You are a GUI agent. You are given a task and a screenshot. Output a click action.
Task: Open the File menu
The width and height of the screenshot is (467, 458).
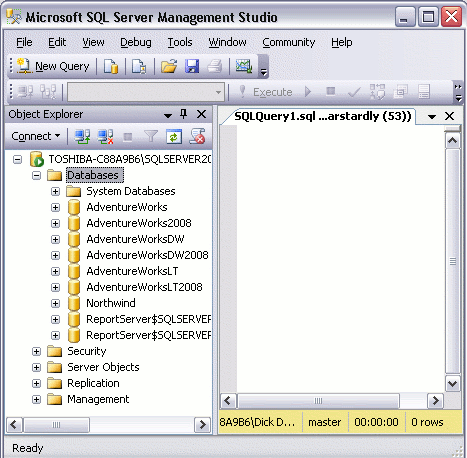(x=24, y=42)
